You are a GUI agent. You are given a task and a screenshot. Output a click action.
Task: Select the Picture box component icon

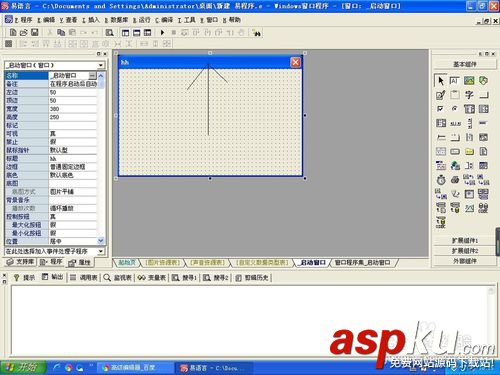pos(469,81)
